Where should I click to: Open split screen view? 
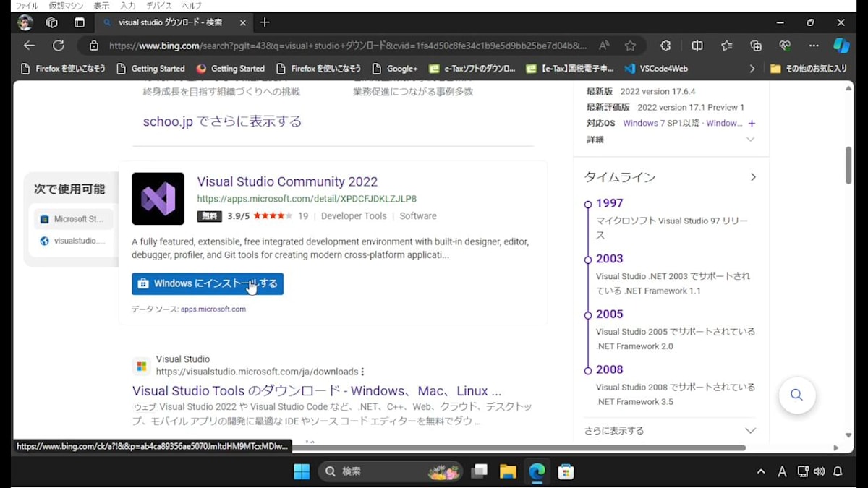(x=697, y=46)
